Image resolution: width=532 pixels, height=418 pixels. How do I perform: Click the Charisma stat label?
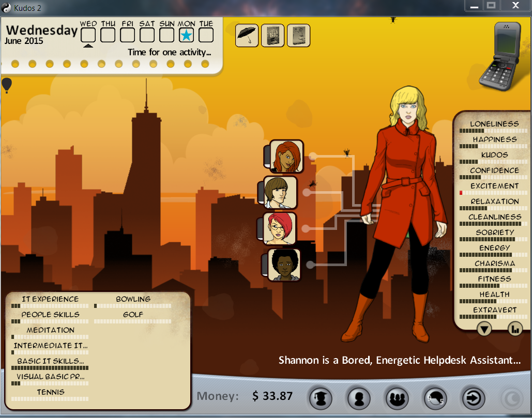tap(495, 264)
